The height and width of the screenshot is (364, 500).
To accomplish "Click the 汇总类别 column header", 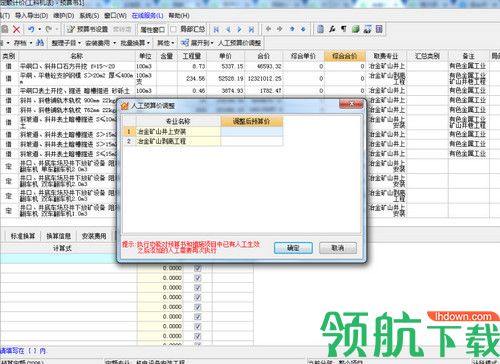I will (427, 56).
